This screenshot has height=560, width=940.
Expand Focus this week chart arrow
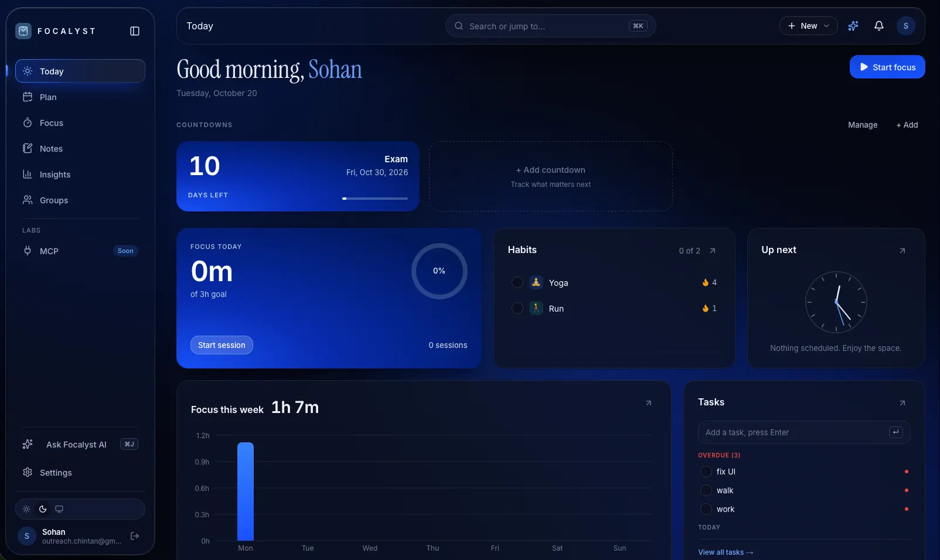coord(649,403)
